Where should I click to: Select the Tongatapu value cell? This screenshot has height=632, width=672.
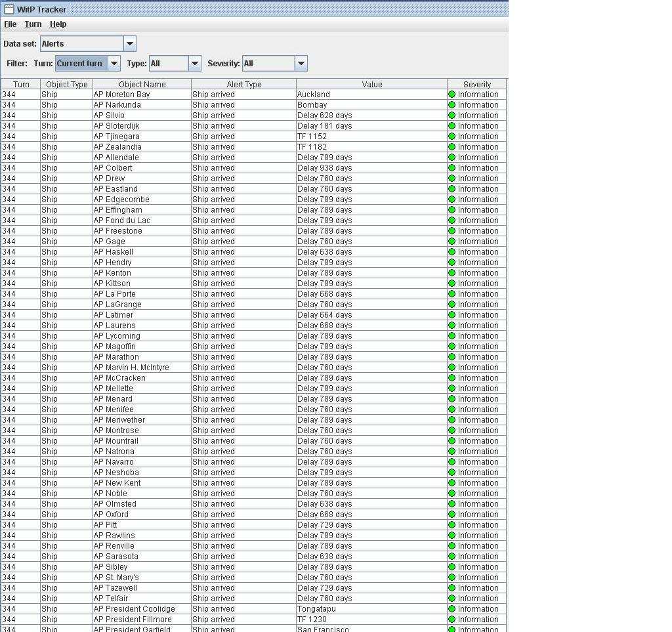(x=371, y=609)
